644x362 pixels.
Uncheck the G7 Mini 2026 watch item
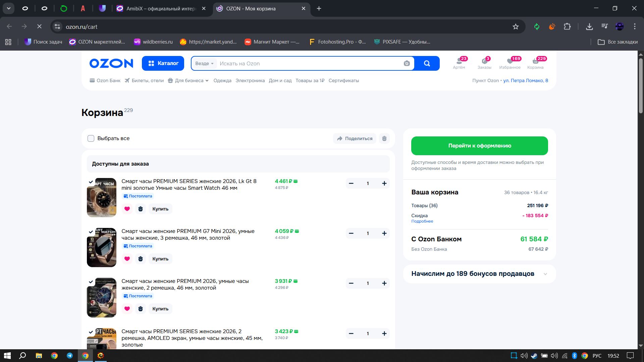[x=91, y=232]
